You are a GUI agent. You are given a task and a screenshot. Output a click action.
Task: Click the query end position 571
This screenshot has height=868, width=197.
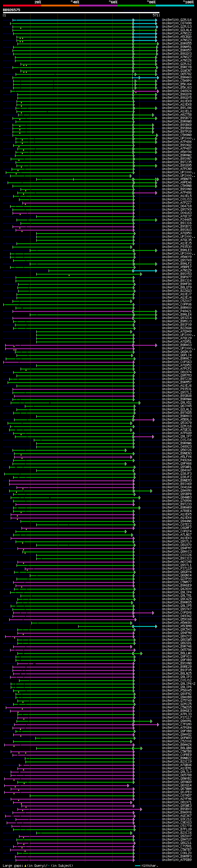[155, 15]
